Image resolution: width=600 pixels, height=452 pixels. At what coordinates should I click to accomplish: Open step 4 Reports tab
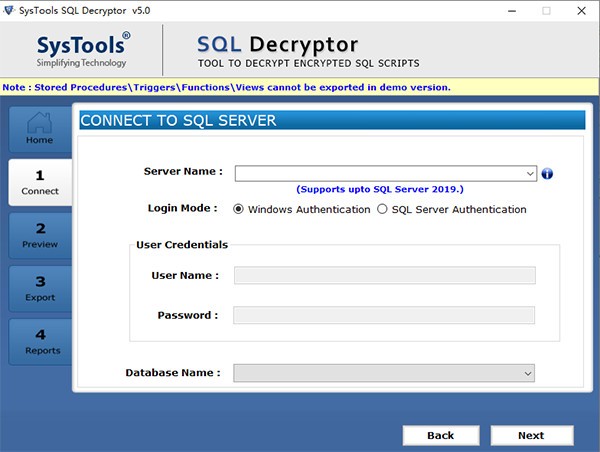tap(40, 341)
